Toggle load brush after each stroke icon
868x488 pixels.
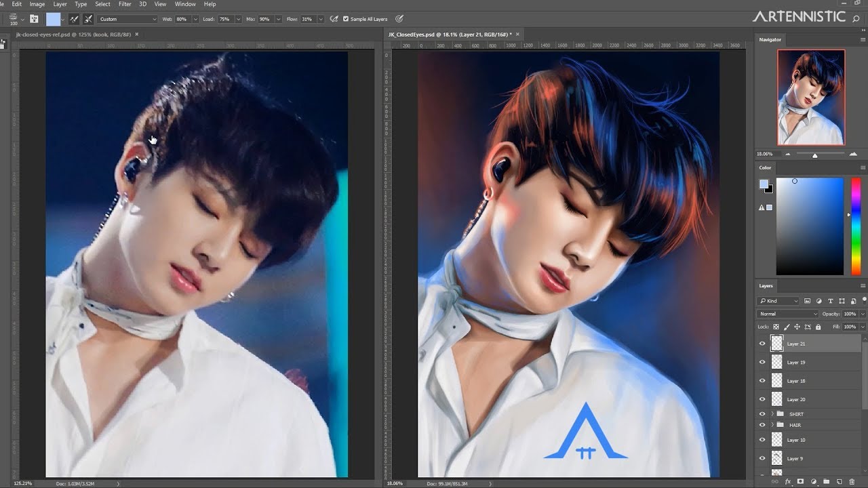74,19
